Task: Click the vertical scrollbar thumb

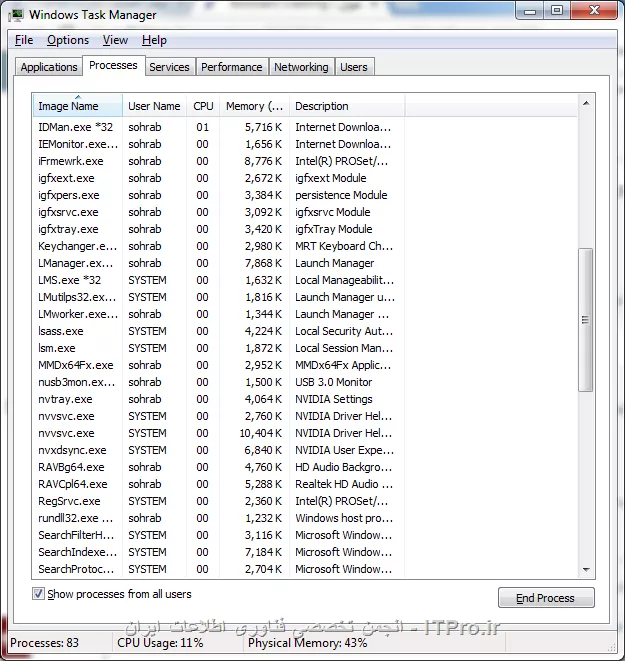Action: (585, 320)
